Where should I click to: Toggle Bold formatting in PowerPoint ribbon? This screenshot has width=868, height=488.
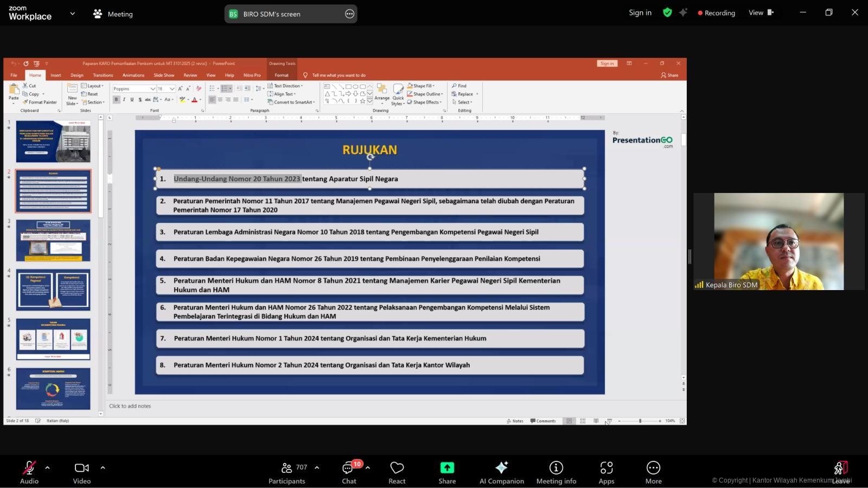[116, 100]
